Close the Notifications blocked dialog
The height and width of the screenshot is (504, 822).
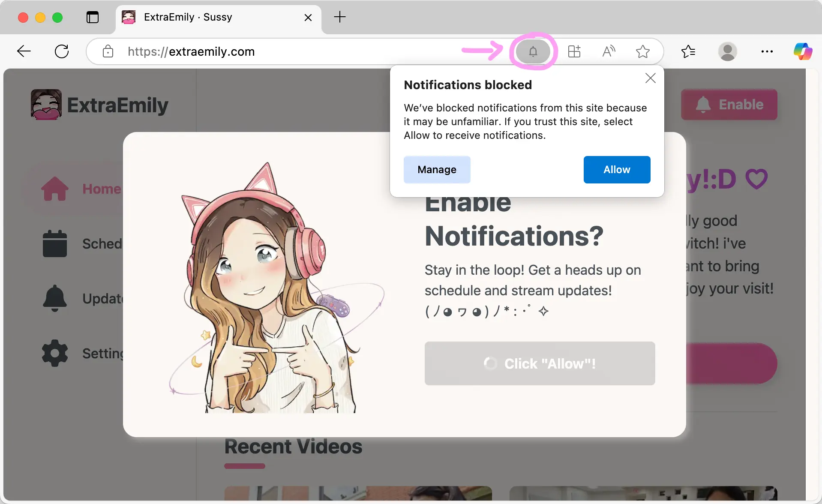click(x=650, y=78)
